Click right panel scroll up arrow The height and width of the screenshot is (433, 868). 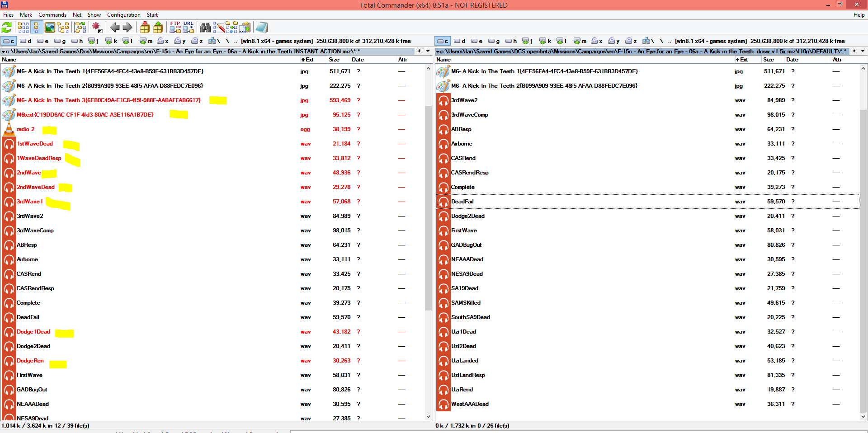863,69
